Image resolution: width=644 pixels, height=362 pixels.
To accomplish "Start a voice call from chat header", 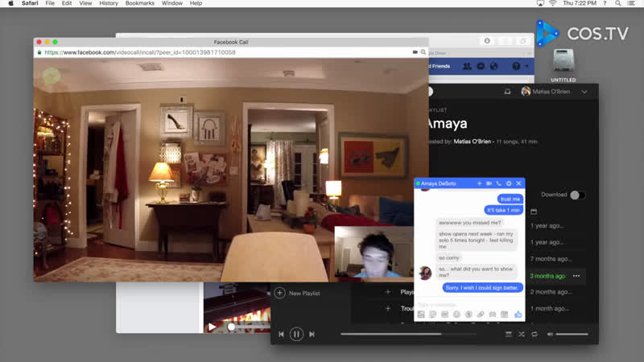I will tap(498, 183).
